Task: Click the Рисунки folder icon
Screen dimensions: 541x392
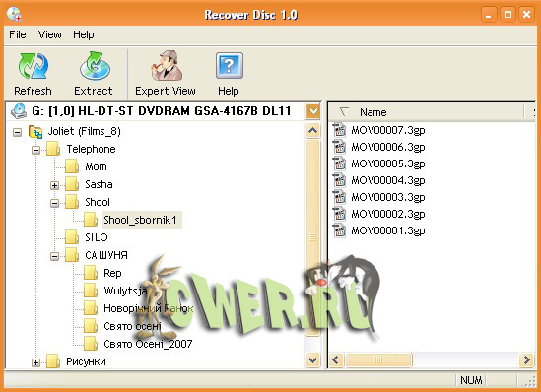Action: coord(53,361)
